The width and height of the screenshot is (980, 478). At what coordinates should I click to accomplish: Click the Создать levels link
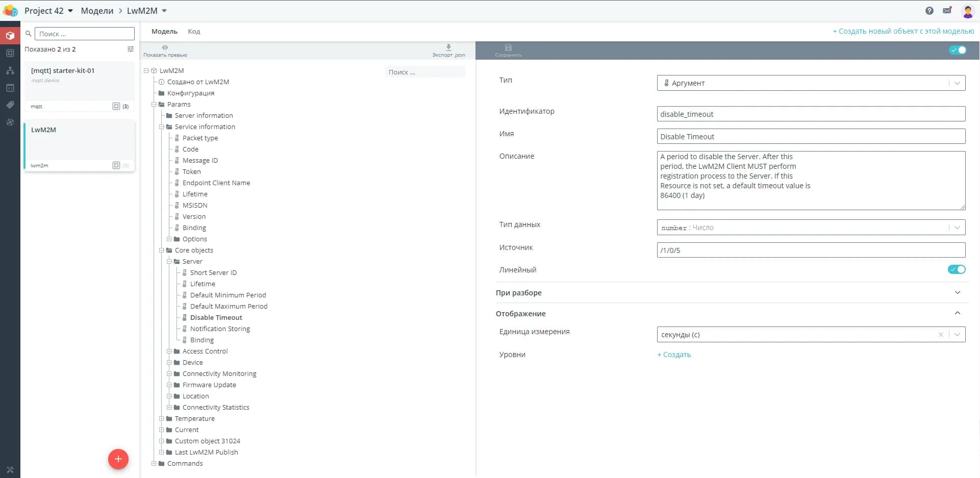(x=674, y=355)
